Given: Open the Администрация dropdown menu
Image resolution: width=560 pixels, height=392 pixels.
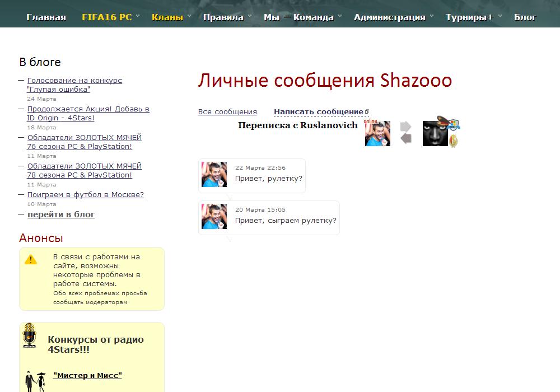Looking at the screenshot, I should click(x=390, y=17).
